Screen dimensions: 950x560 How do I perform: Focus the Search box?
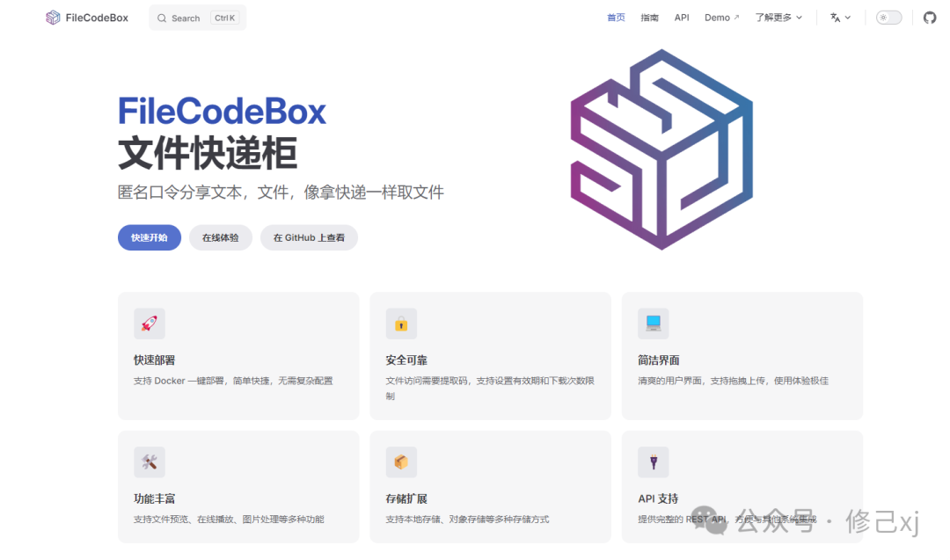click(x=198, y=18)
